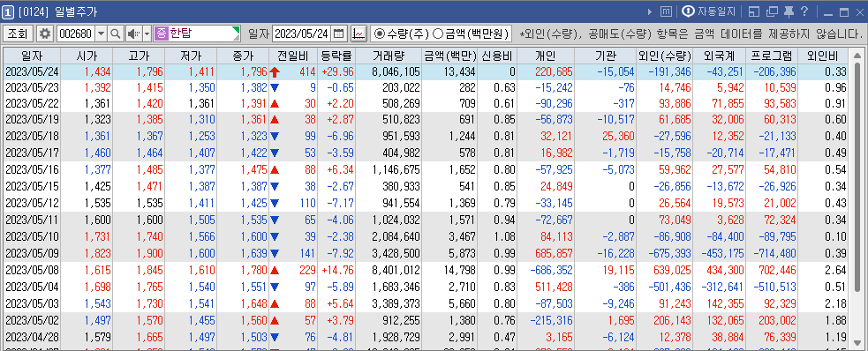Image resolution: width=868 pixels, height=351 pixels.
Task: Click the 저가 column header
Action: click(191, 56)
